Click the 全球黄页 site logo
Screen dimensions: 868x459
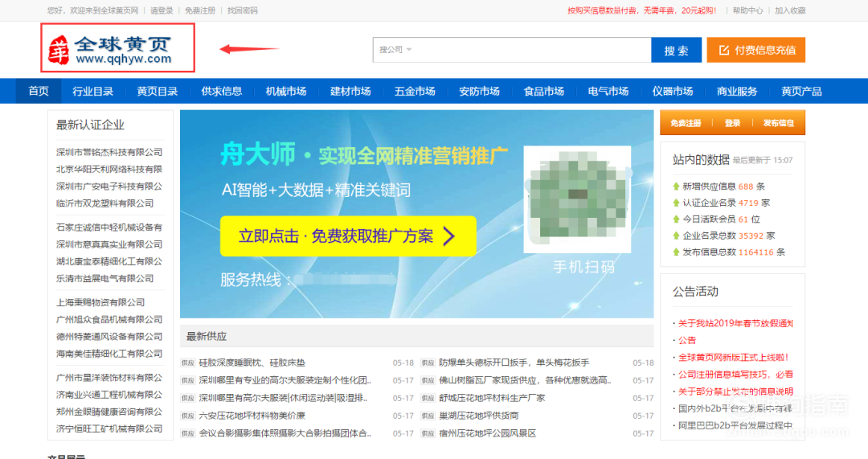[118, 48]
